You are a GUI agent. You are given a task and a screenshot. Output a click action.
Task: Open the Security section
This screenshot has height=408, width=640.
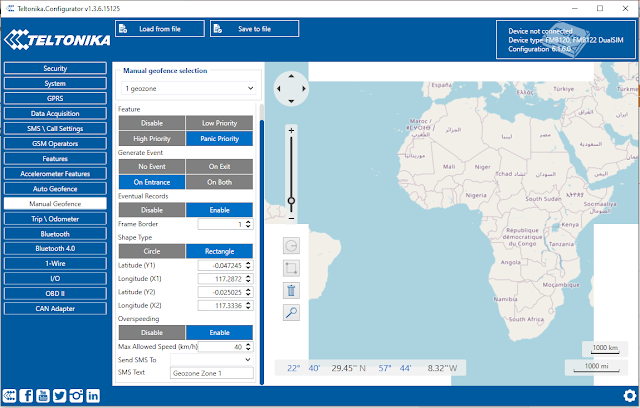(x=55, y=69)
